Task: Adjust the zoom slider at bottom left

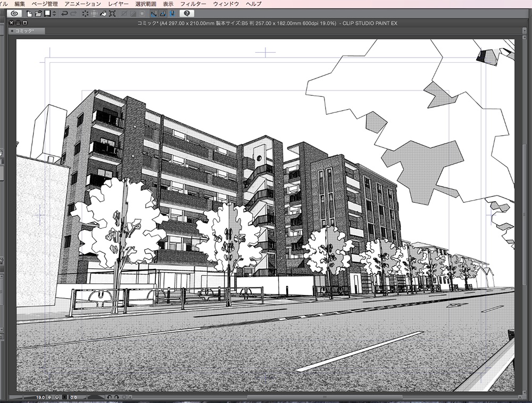Action: point(24,397)
